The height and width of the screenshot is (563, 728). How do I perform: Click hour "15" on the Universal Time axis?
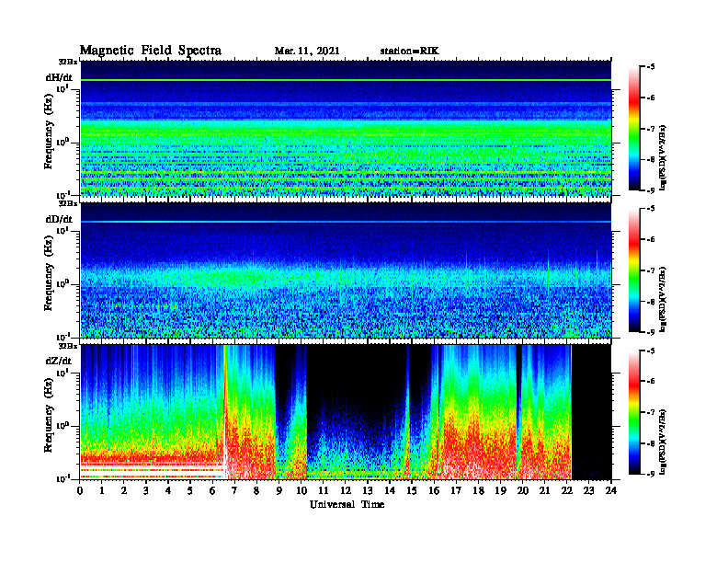click(412, 491)
